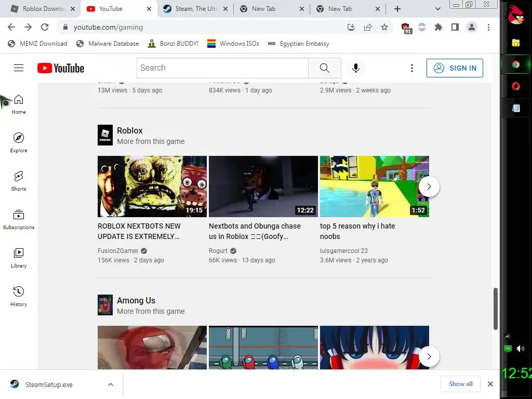Open History in sidebar
This screenshot has width=532, height=399.
pos(19,297)
